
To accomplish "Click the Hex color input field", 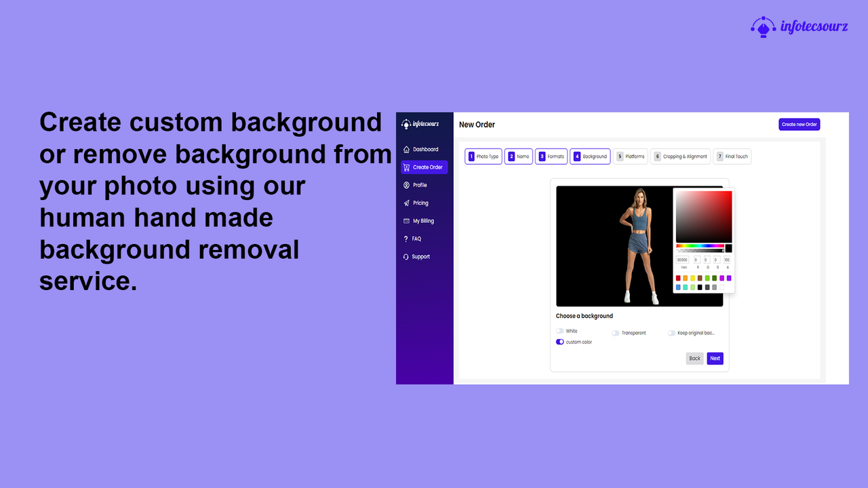I will (682, 260).
